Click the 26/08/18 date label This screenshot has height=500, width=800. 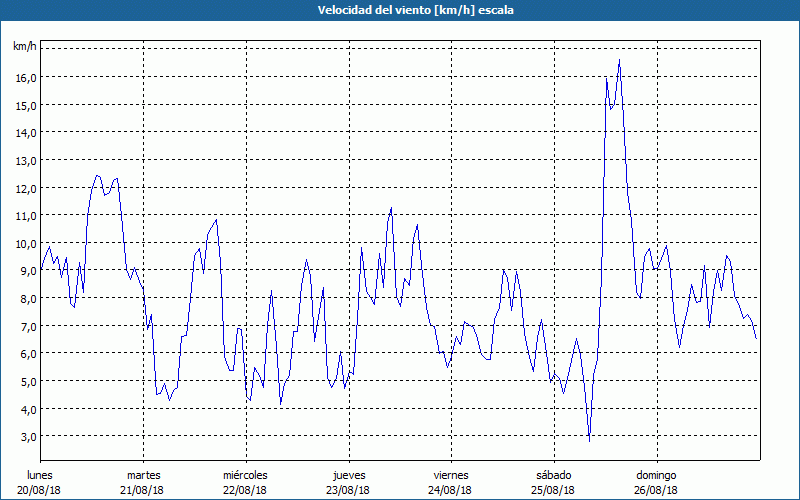(656, 490)
